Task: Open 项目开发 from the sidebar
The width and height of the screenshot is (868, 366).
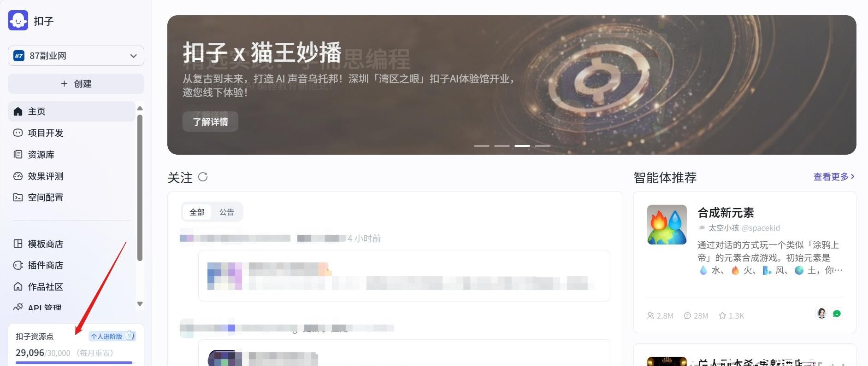Action: point(71,133)
